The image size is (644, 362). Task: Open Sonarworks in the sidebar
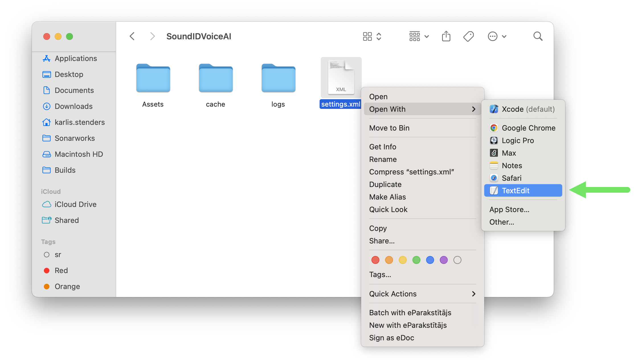(x=74, y=138)
